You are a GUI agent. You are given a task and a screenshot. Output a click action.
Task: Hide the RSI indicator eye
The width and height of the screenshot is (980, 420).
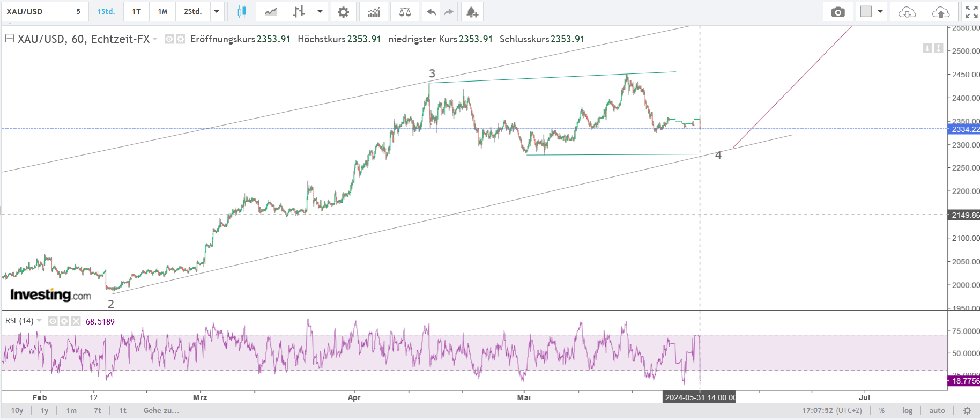click(53, 321)
